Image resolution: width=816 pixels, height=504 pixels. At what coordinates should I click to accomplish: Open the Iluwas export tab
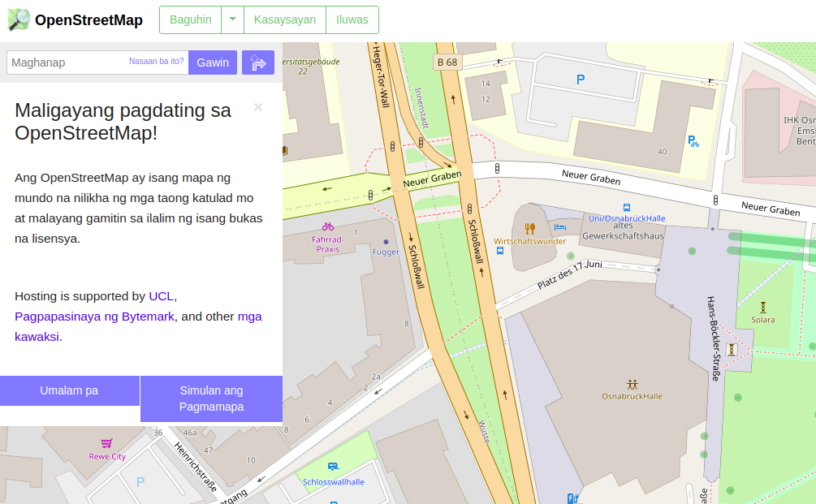[x=352, y=19]
